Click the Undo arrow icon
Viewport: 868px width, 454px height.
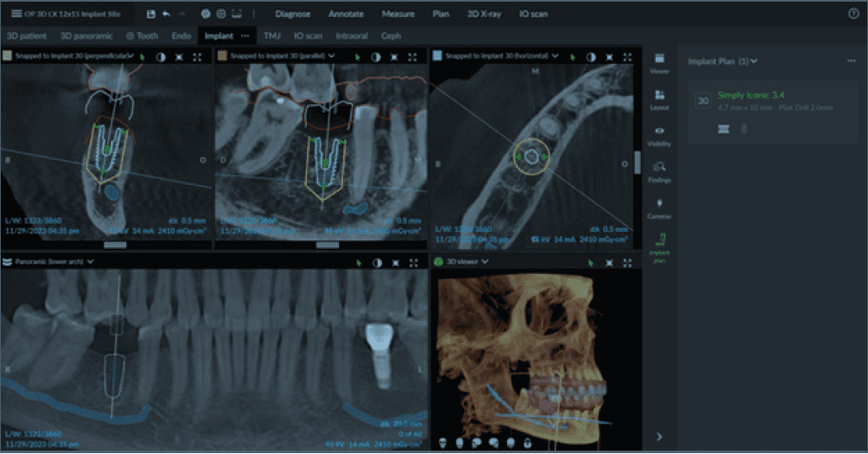point(166,14)
